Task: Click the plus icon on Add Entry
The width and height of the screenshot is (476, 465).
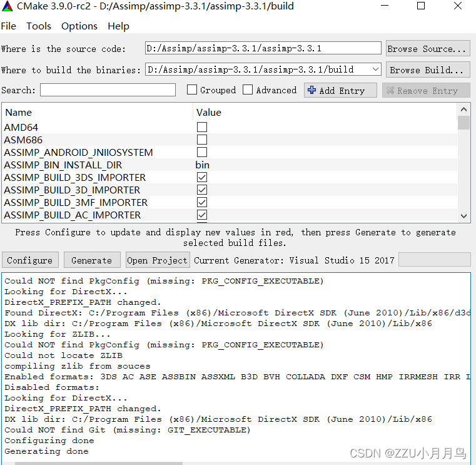Action: pyautogui.click(x=311, y=90)
